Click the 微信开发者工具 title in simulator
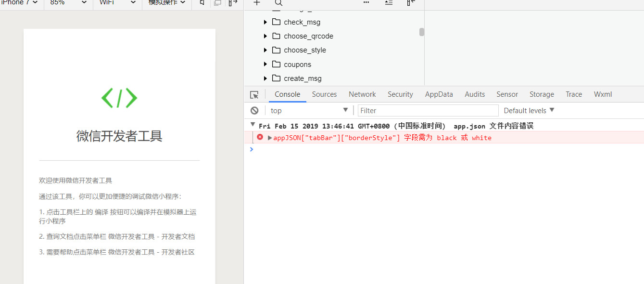This screenshot has height=284, width=644. tap(119, 136)
